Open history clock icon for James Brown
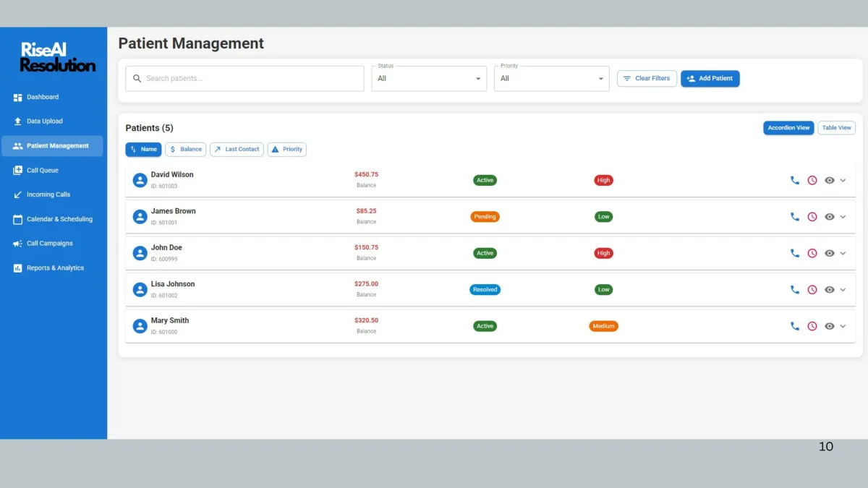This screenshot has width=868, height=488. pyautogui.click(x=812, y=217)
